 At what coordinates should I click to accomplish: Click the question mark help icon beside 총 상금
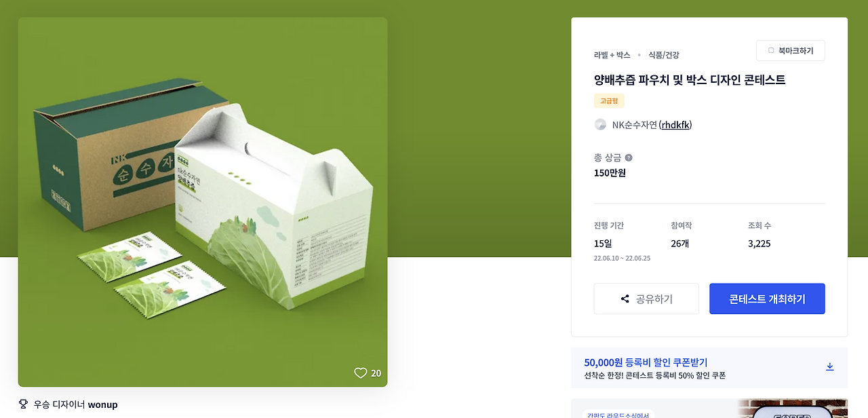[x=627, y=157]
